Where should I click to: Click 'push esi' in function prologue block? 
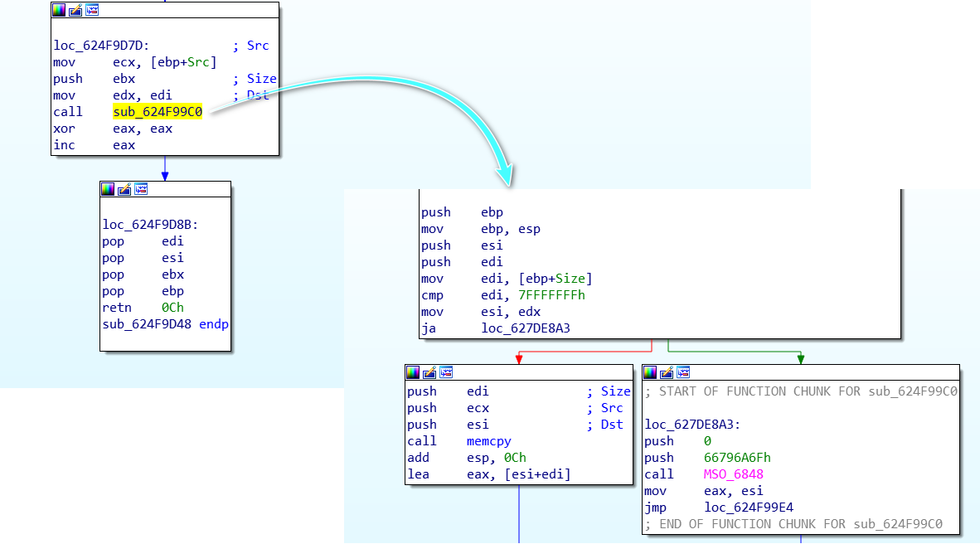pos(462,245)
